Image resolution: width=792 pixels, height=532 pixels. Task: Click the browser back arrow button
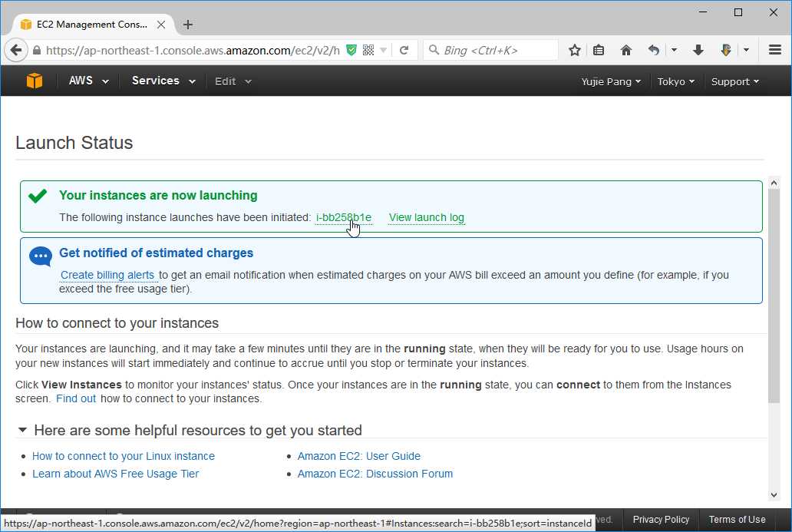(15, 50)
